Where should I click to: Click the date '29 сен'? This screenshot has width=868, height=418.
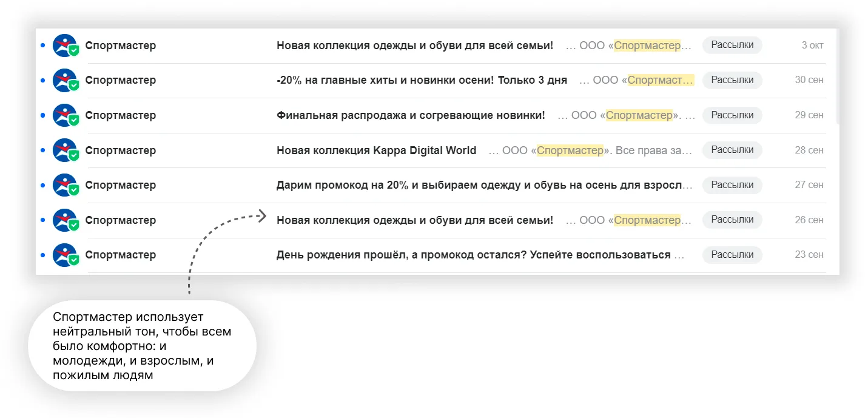click(809, 115)
